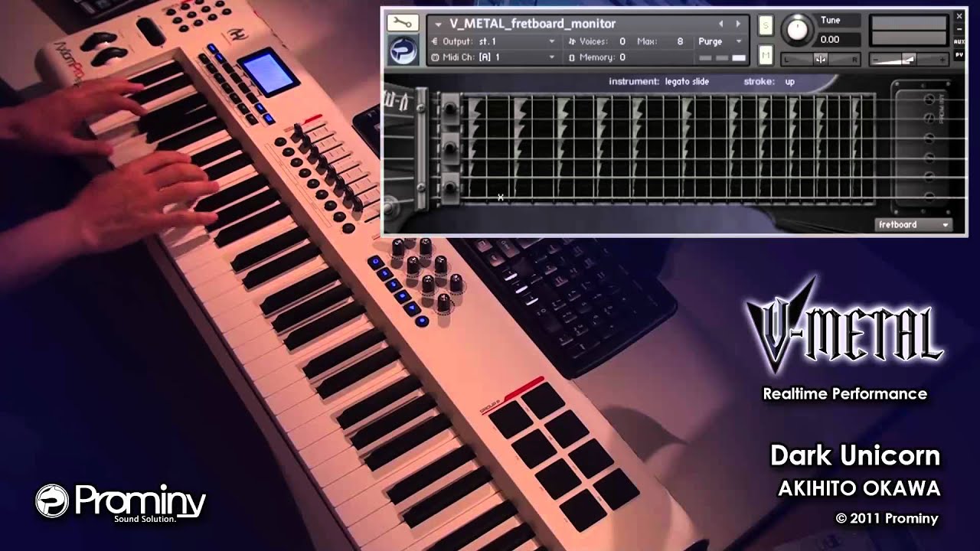Open the fretboard page dropdown
The width and height of the screenshot is (980, 551).
pyautogui.click(x=913, y=225)
